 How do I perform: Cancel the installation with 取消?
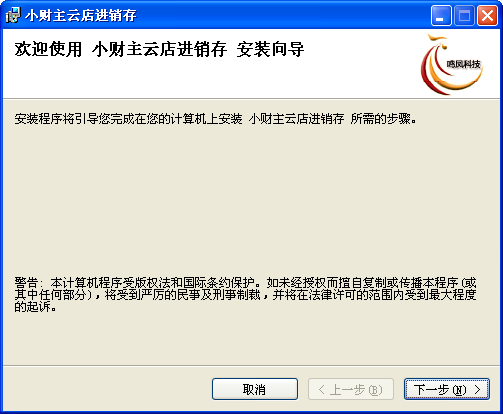[x=255, y=389]
